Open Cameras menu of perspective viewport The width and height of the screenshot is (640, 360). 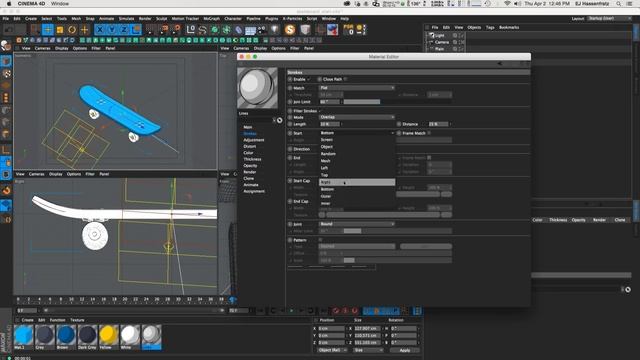(x=42, y=48)
